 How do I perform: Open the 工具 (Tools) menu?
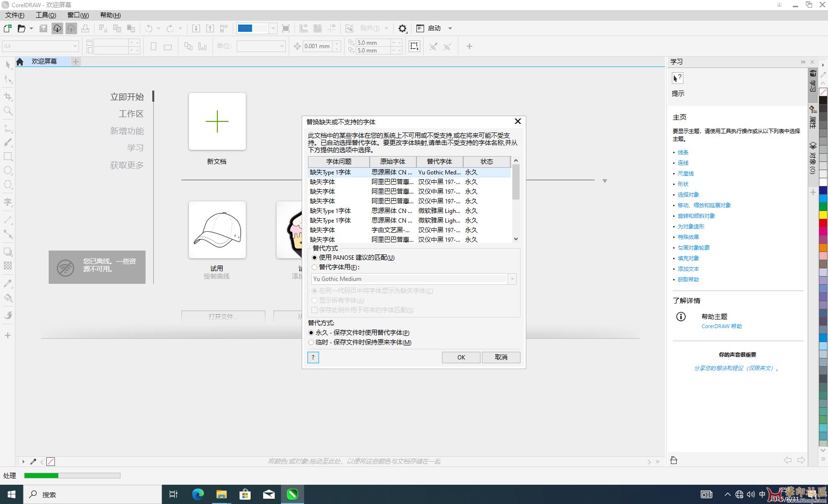(46, 15)
